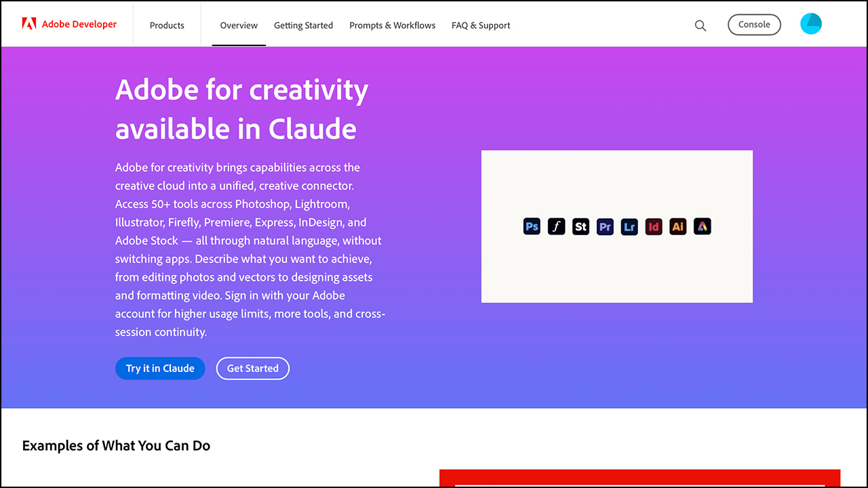Click the Adobe Express icon
Image resolution: width=868 pixels, height=488 pixels.
(x=703, y=226)
